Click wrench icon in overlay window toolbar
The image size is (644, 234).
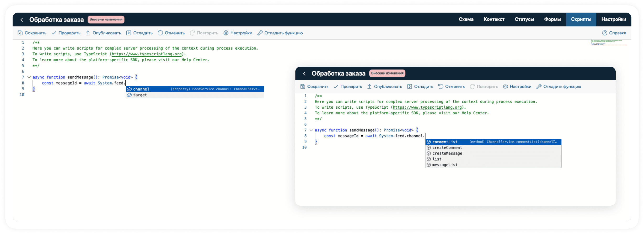pyautogui.click(x=539, y=87)
